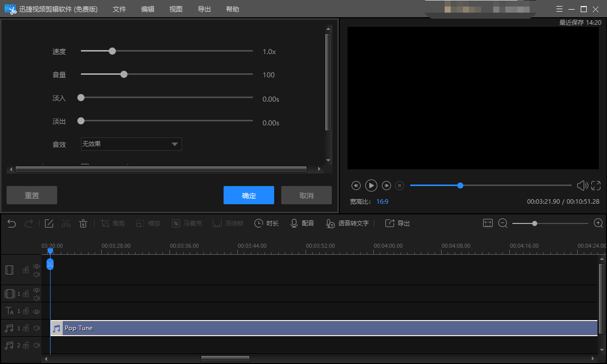Open the 时长 duration tool
Image resolution: width=607 pixels, height=364 pixels.
pos(267,223)
